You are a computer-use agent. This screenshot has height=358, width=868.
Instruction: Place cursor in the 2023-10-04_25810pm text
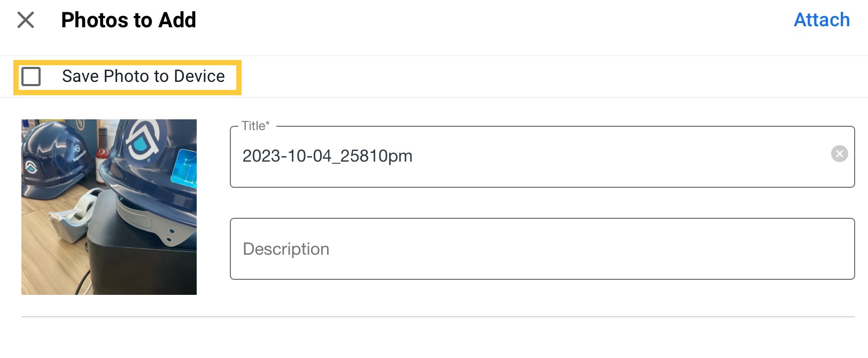[327, 156]
